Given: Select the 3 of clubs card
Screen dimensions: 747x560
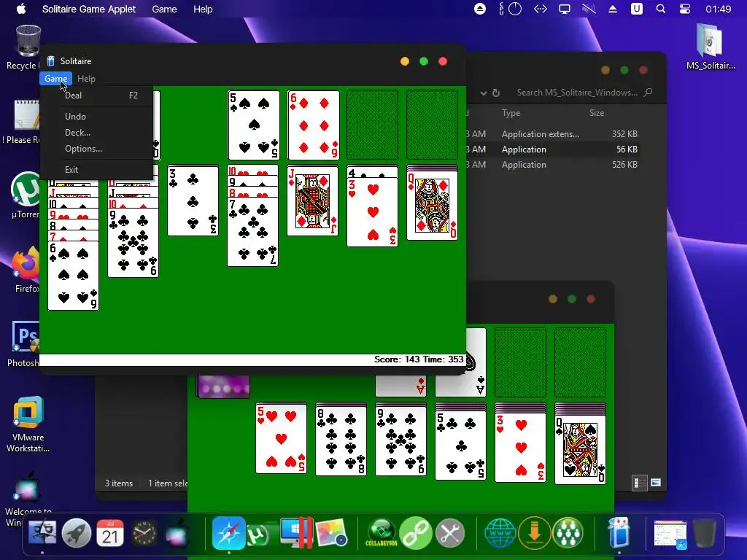Looking at the screenshot, I should pyautogui.click(x=193, y=201).
